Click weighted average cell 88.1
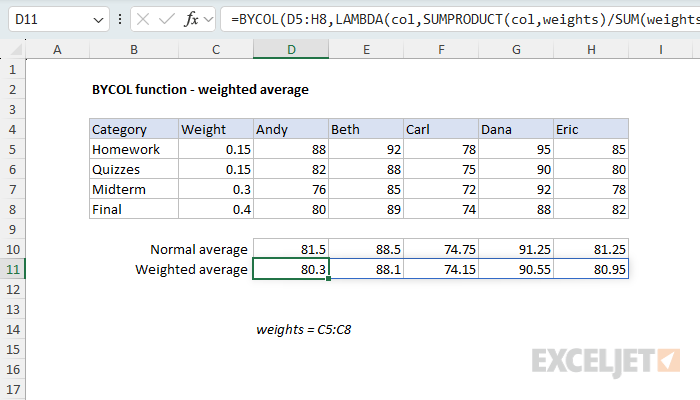 coord(366,269)
